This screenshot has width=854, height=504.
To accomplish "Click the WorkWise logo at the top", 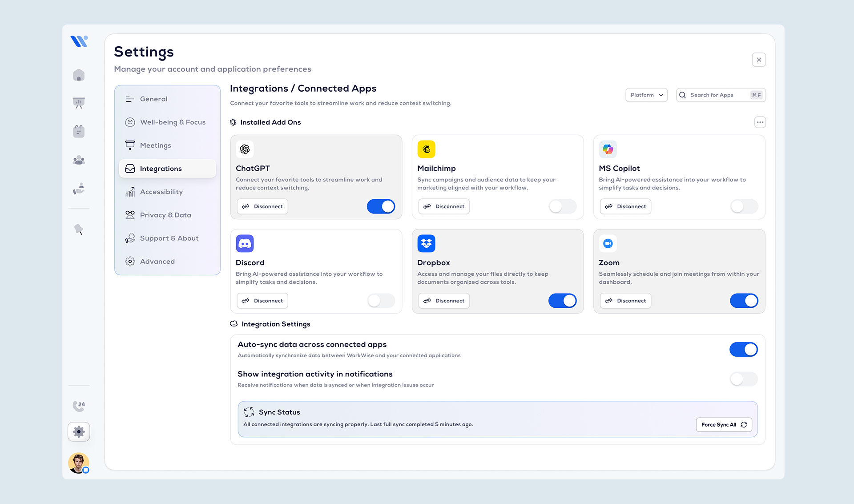I will (78, 40).
